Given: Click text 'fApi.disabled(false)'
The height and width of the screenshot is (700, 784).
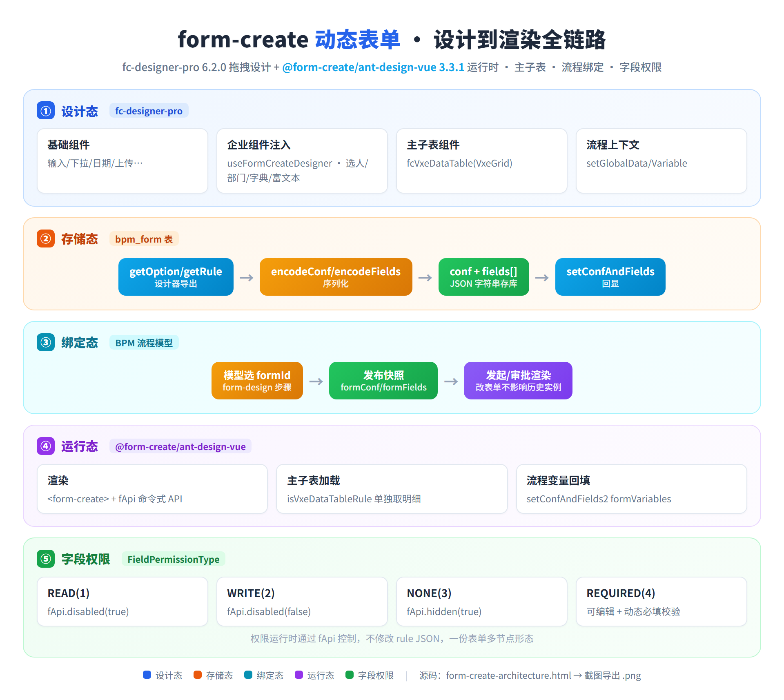Looking at the screenshot, I should tap(269, 612).
